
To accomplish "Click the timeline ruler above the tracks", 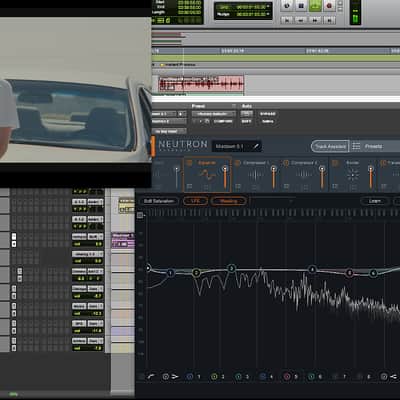I will pyautogui.click(x=276, y=51).
